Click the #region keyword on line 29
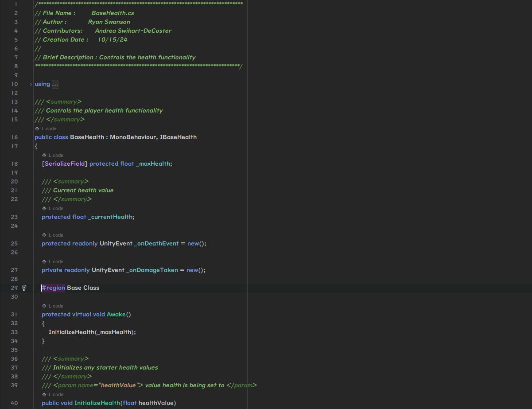532x409 pixels. tap(54, 288)
